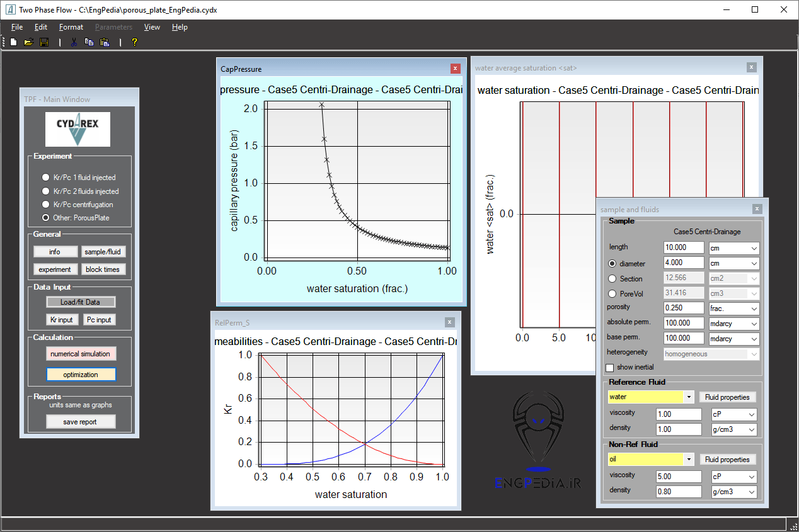Open the Reference Fluid water dropdown
The width and height of the screenshot is (799, 532).
click(689, 397)
